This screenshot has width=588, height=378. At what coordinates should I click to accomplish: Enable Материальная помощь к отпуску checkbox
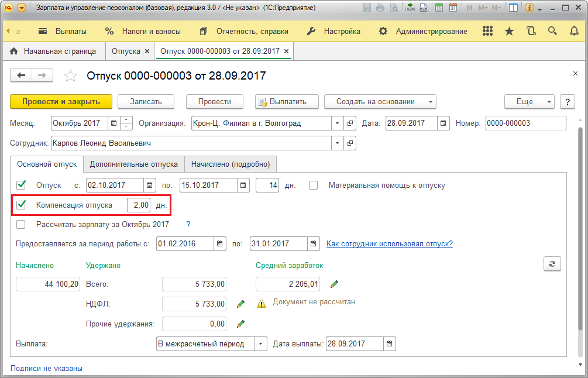[313, 185]
